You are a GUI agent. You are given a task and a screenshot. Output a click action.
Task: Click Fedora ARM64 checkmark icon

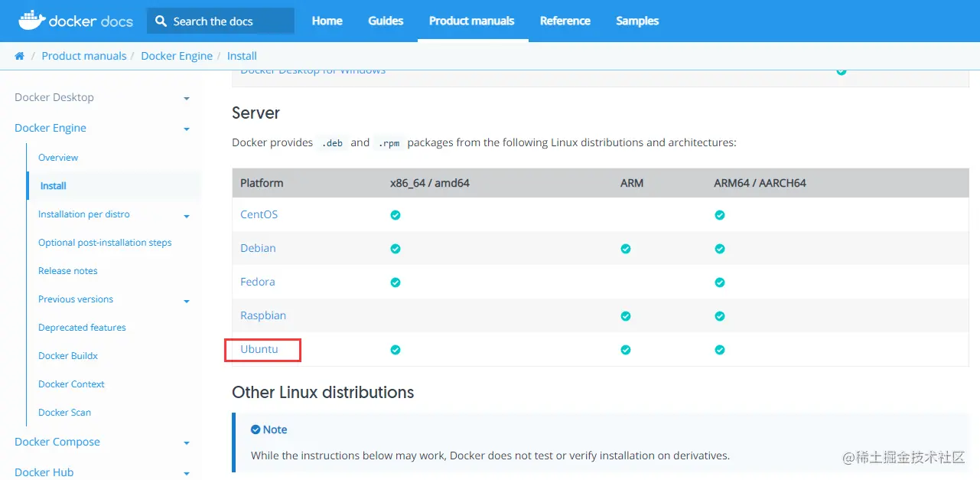coord(720,282)
